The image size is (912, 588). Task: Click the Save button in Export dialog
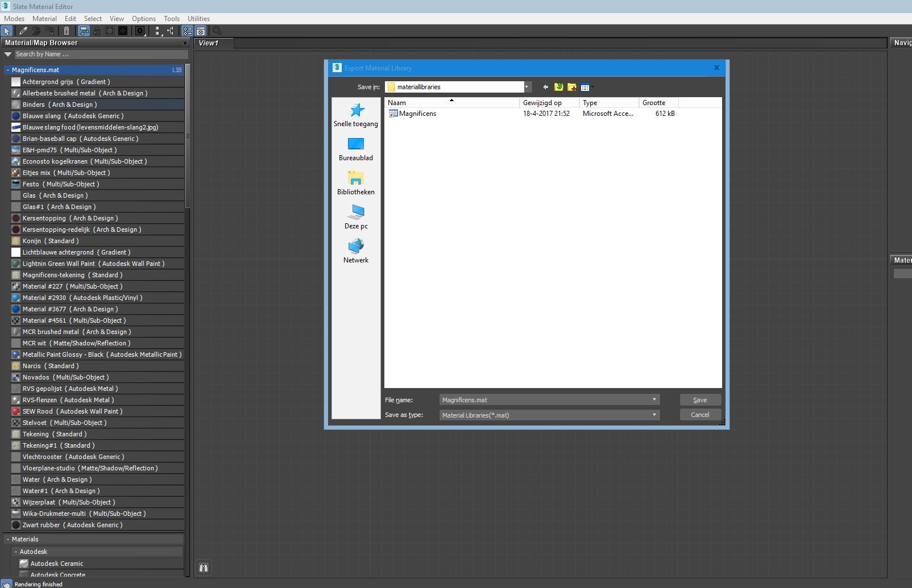pos(700,399)
